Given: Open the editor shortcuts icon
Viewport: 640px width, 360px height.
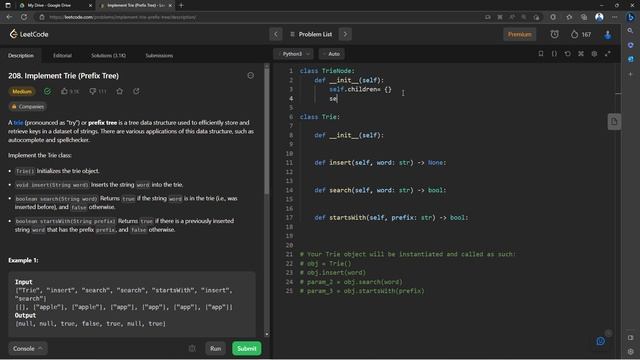Looking at the screenshot, I should point(581,53).
